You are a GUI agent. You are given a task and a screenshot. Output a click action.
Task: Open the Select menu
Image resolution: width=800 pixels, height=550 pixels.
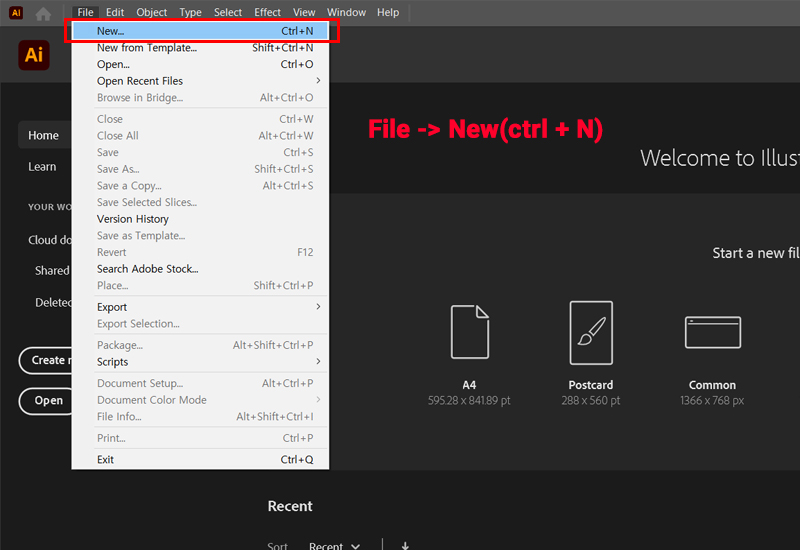pos(228,12)
